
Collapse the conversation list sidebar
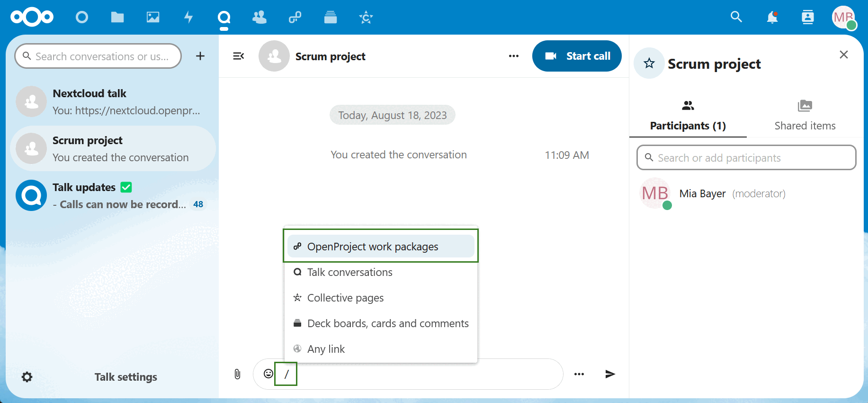click(x=239, y=56)
